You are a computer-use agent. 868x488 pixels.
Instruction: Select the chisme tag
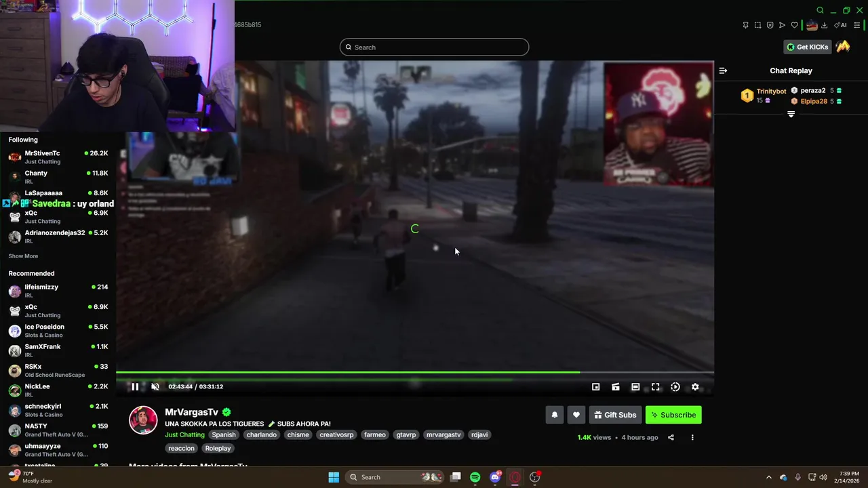coord(298,435)
